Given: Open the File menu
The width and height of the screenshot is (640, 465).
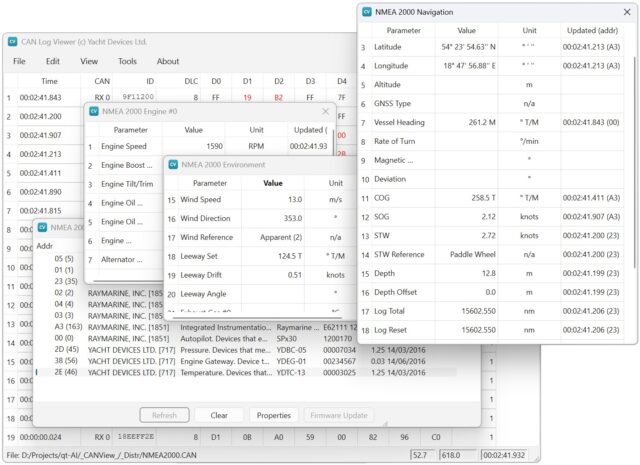Looking at the screenshot, I should 19,61.
